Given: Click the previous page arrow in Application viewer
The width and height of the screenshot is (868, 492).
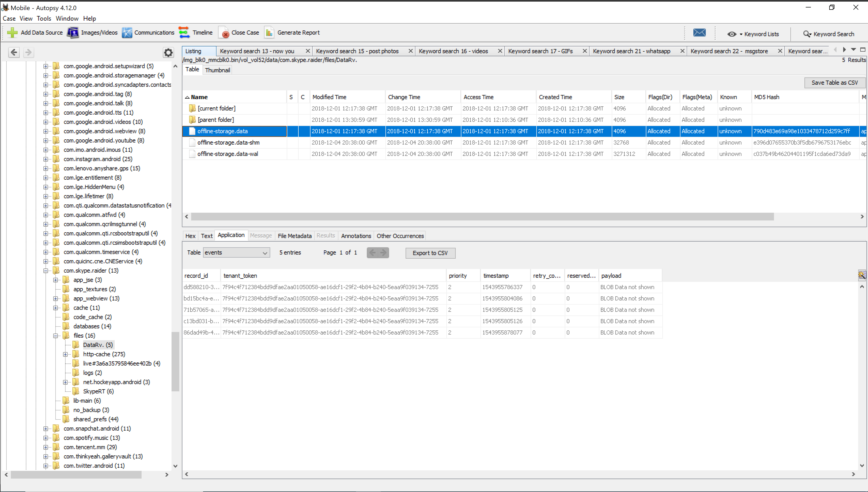Looking at the screenshot, I should (372, 253).
